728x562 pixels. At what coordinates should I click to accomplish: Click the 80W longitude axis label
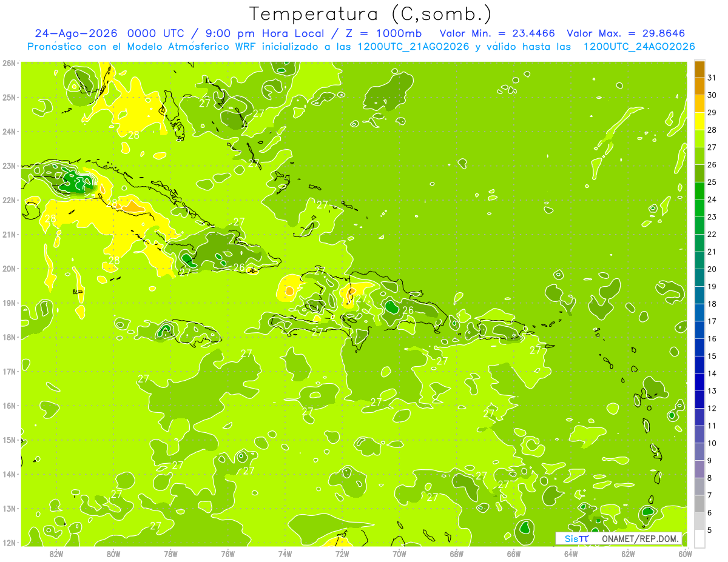pos(113,554)
